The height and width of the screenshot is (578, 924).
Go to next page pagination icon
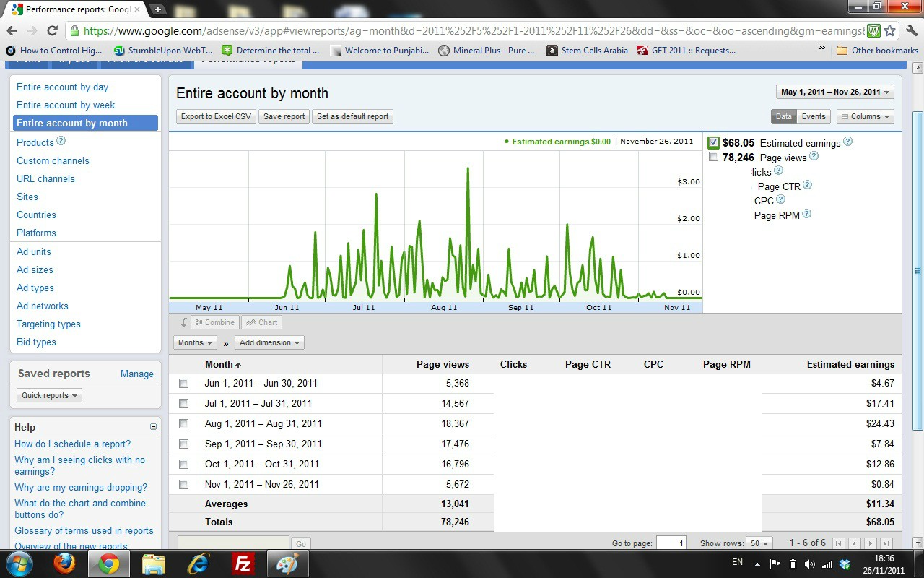[x=871, y=543]
